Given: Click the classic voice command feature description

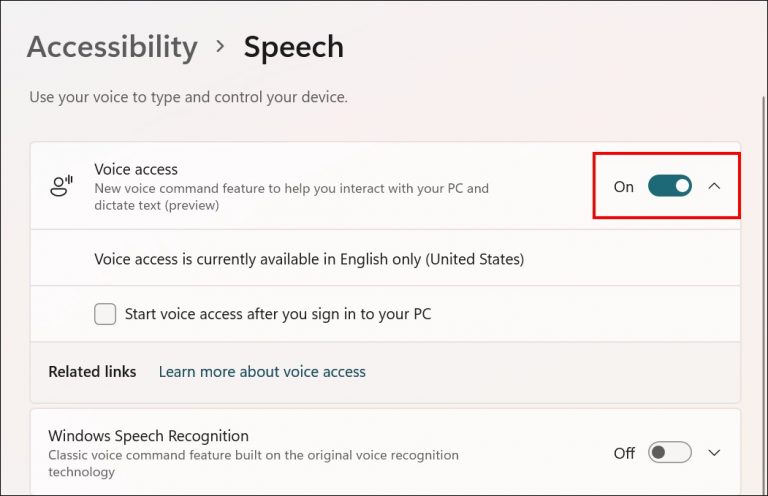Looking at the screenshot, I should (x=253, y=463).
